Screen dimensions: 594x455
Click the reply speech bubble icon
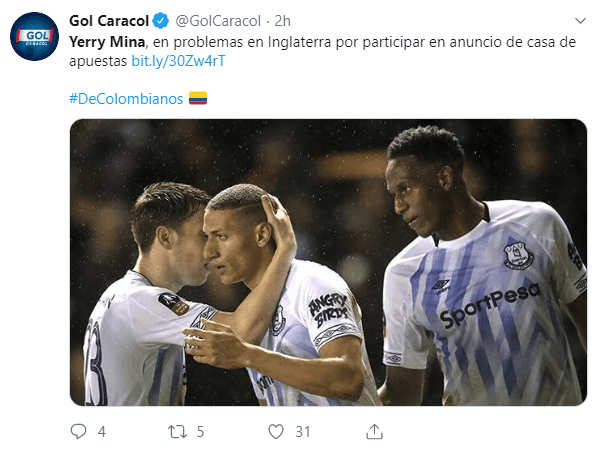(x=78, y=431)
